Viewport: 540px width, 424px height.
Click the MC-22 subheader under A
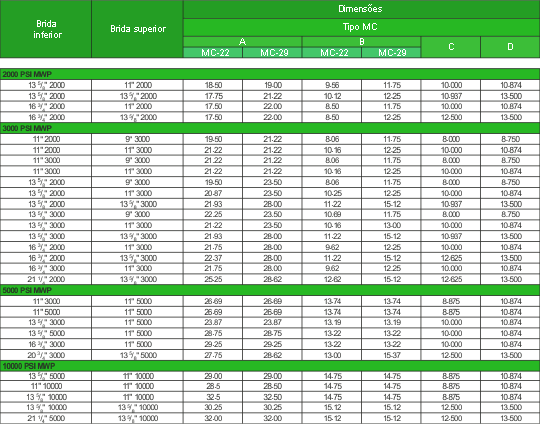point(213,52)
